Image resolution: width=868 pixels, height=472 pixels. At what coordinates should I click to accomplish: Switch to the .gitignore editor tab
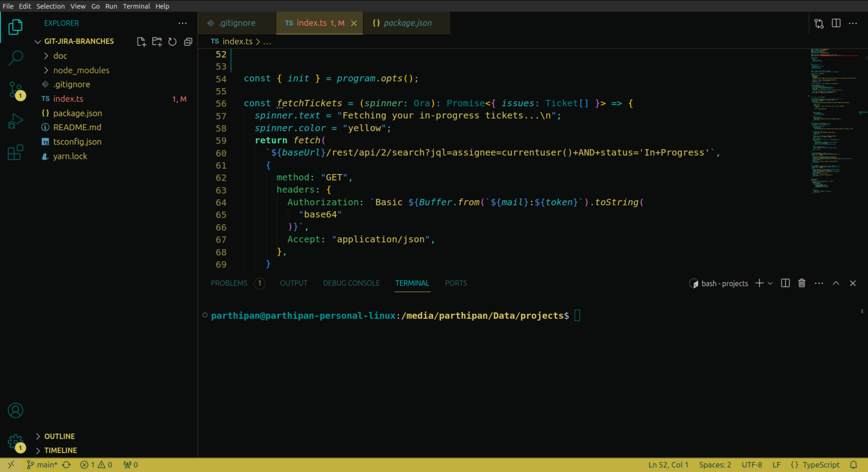tap(237, 23)
